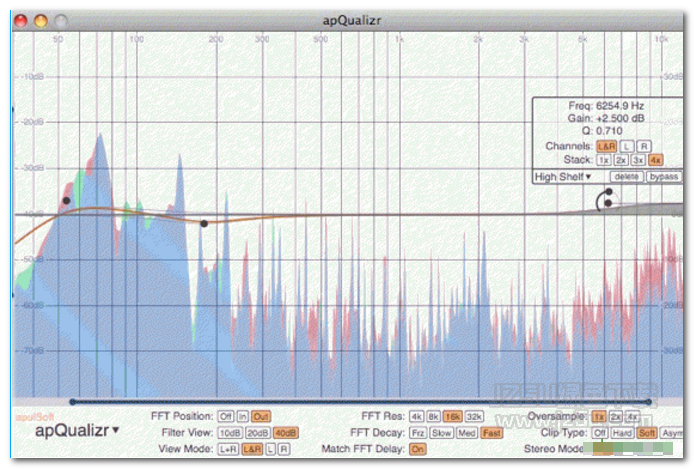Set Oversample to 1x

[598, 416]
